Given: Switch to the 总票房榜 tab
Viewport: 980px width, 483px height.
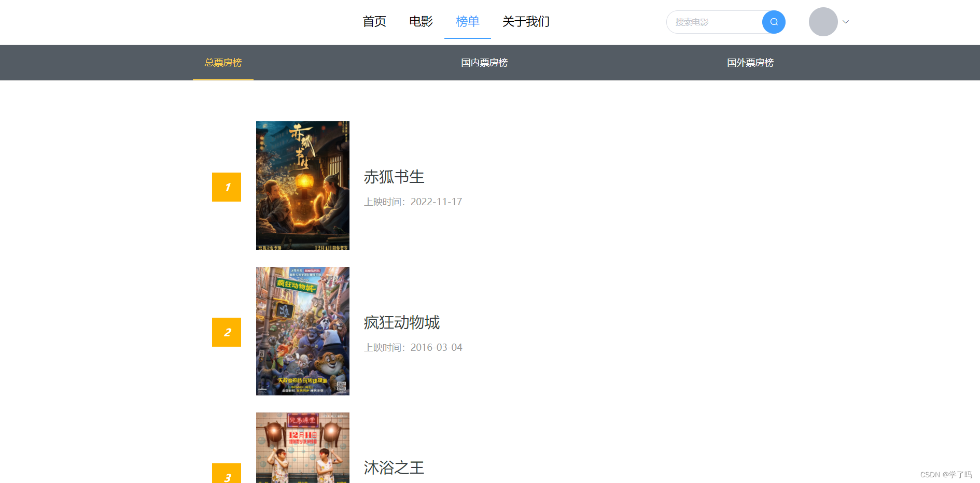Looking at the screenshot, I should pos(223,63).
